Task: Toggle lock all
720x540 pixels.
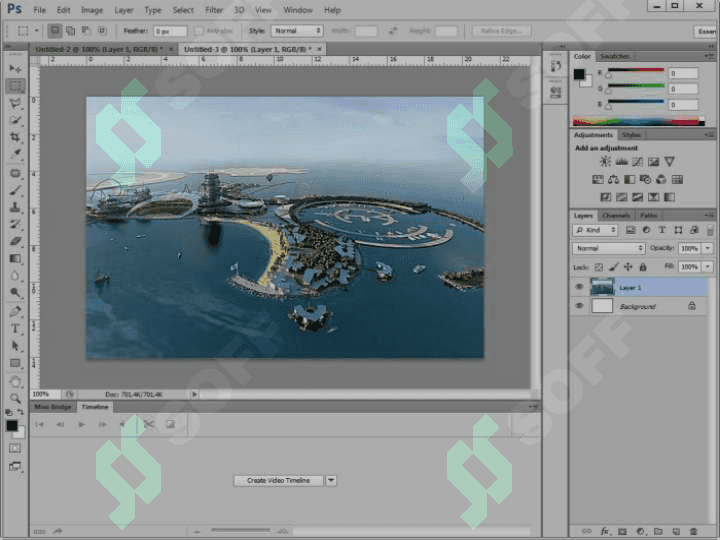Action: coord(643,267)
